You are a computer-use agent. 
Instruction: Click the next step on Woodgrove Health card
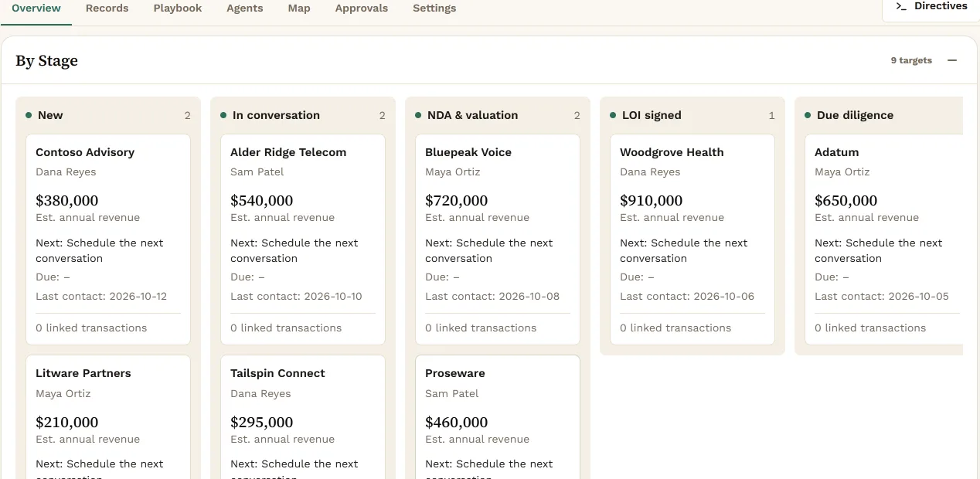pos(684,250)
